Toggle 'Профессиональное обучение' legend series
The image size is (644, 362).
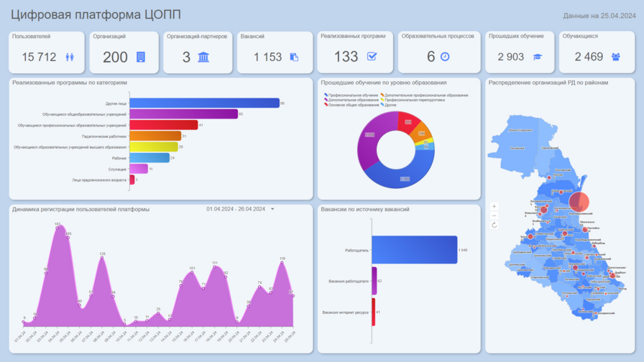pos(351,95)
